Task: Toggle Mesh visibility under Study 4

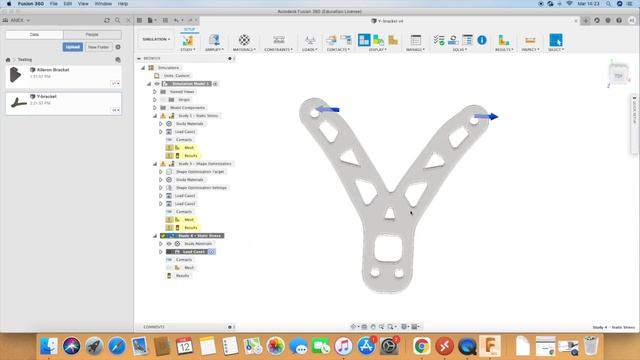Action: point(169,268)
